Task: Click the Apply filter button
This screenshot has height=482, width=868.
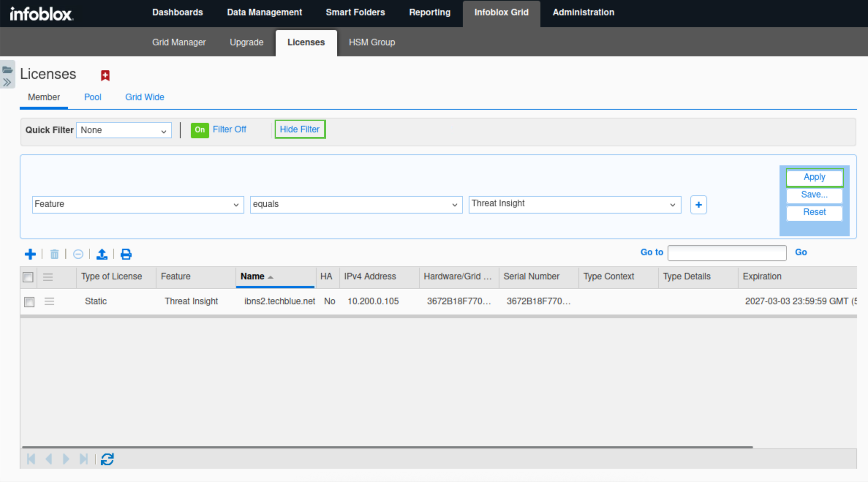Action: (x=814, y=177)
